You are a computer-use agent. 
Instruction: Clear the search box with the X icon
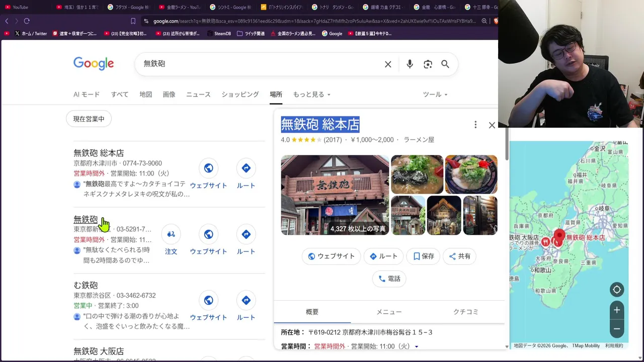(x=388, y=64)
